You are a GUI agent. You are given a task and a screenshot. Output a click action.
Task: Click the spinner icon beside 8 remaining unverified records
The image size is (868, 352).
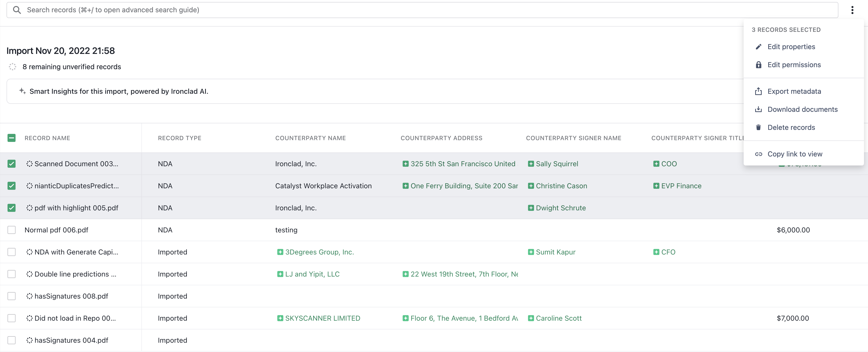click(13, 67)
